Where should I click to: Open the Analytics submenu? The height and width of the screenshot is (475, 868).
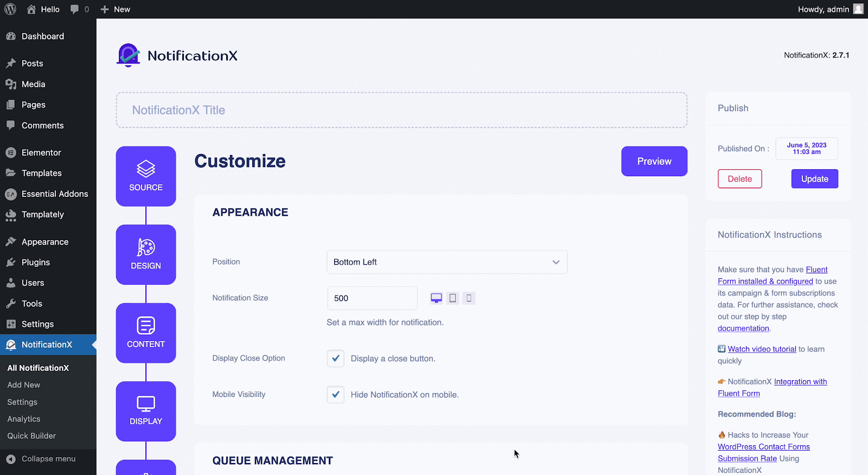[24, 419]
